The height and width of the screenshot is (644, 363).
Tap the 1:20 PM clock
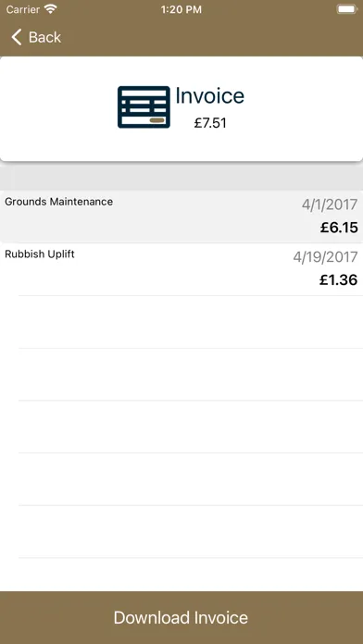(181, 9)
